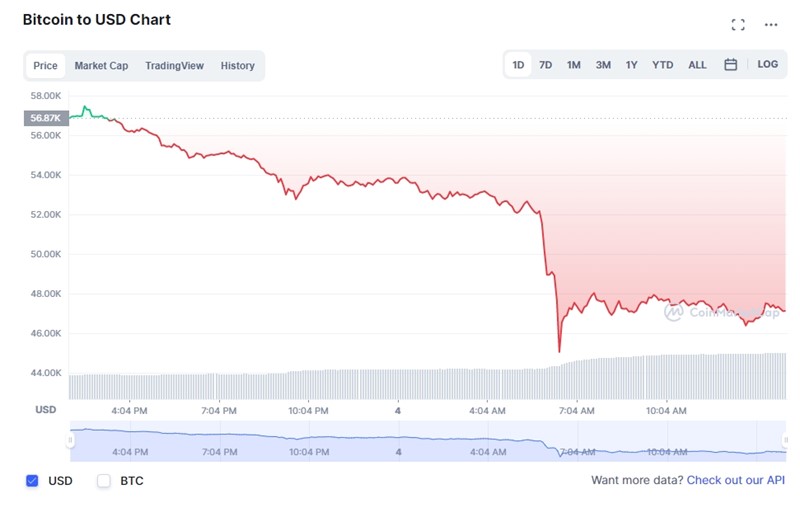The width and height of the screenshot is (800, 508).
Task: Select the Price tab
Action: (45, 66)
